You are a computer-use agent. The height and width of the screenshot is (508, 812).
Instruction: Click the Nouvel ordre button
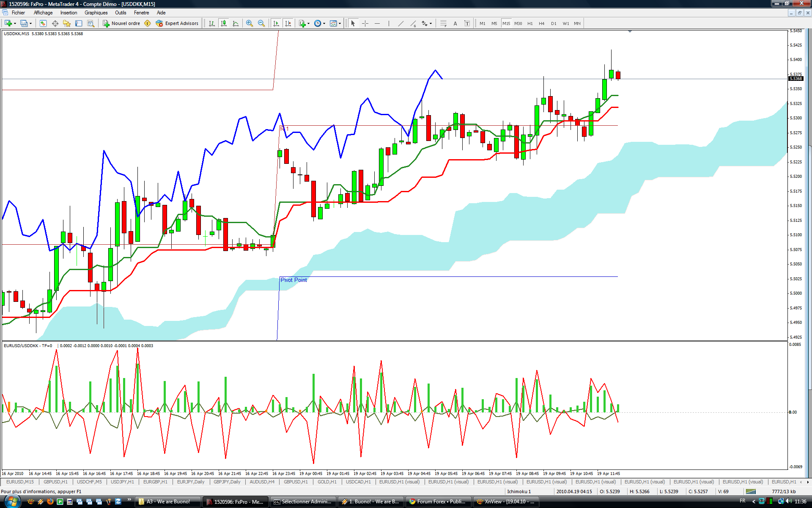tap(121, 24)
